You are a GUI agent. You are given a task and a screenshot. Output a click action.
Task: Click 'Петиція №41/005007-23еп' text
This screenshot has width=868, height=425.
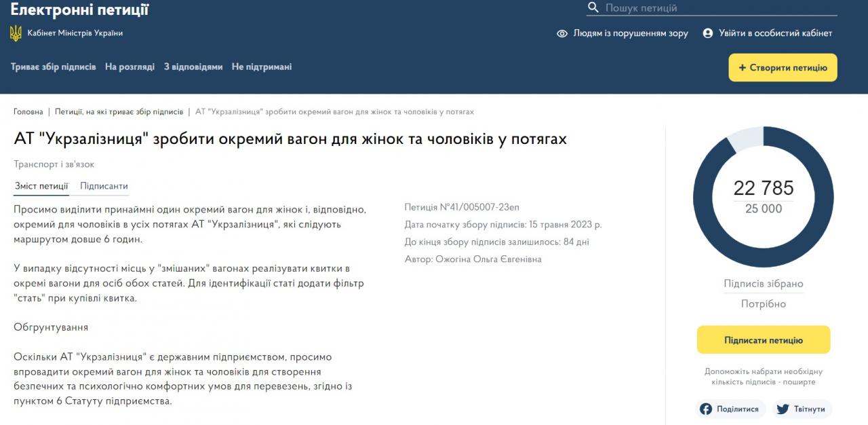(462, 207)
